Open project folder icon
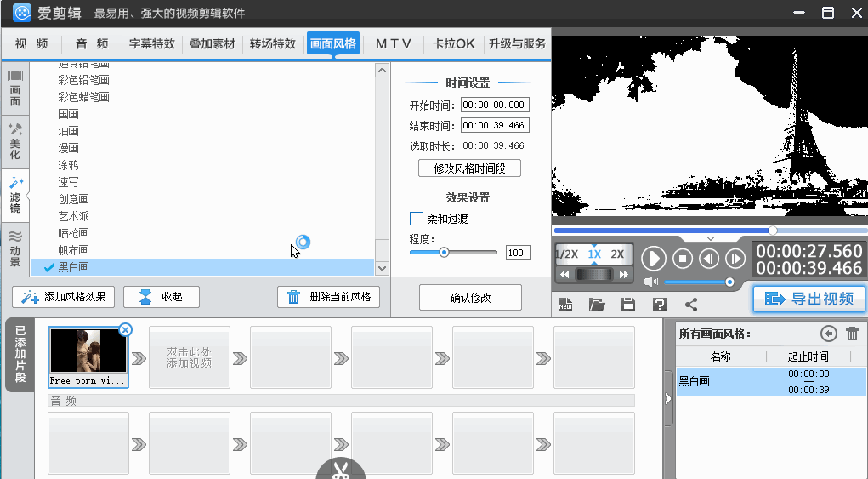The width and height of the screenshot is (868, 479). pos(597,305)
